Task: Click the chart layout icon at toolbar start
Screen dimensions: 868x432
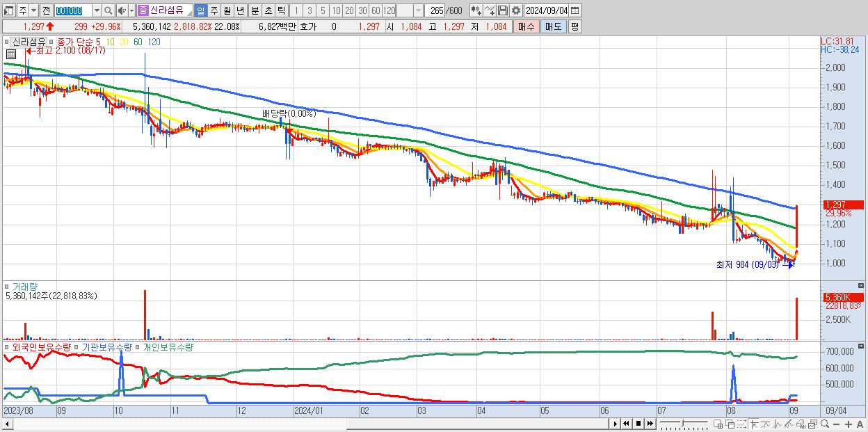Action: click(8, 11)
